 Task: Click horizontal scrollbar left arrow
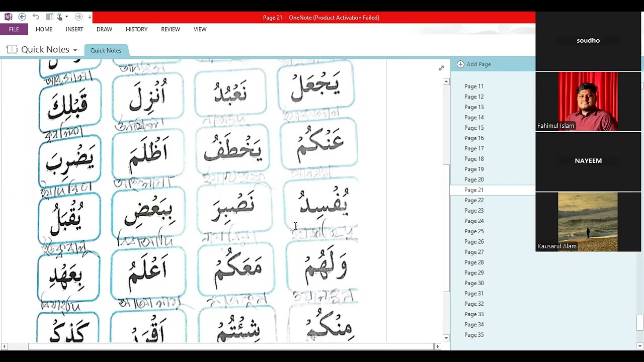(x=4, y=346)
